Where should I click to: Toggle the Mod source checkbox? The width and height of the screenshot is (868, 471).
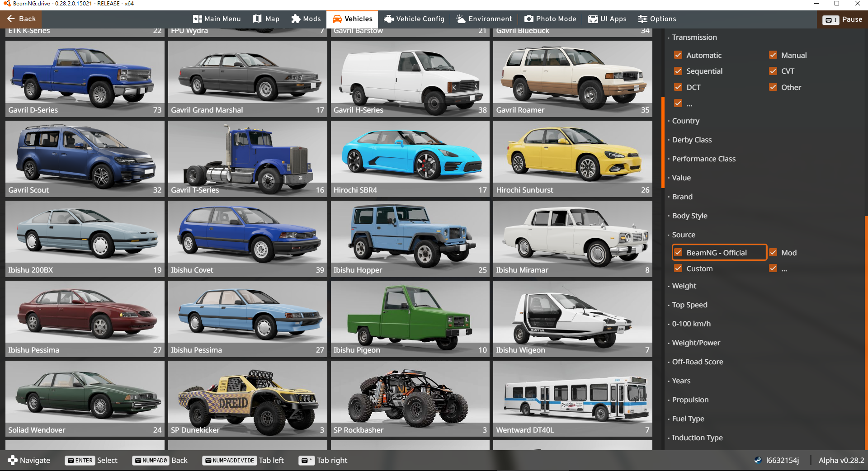(x=773, y=253)
